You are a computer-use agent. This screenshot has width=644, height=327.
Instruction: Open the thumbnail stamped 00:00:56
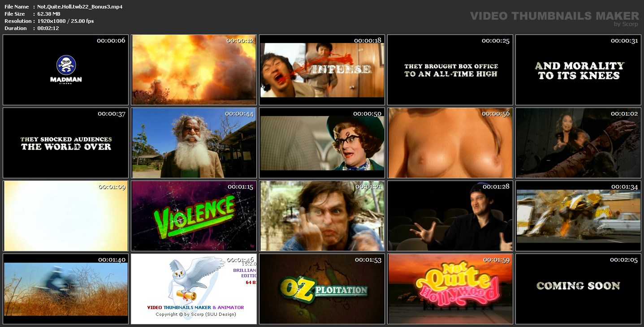[x=450, y=143]
